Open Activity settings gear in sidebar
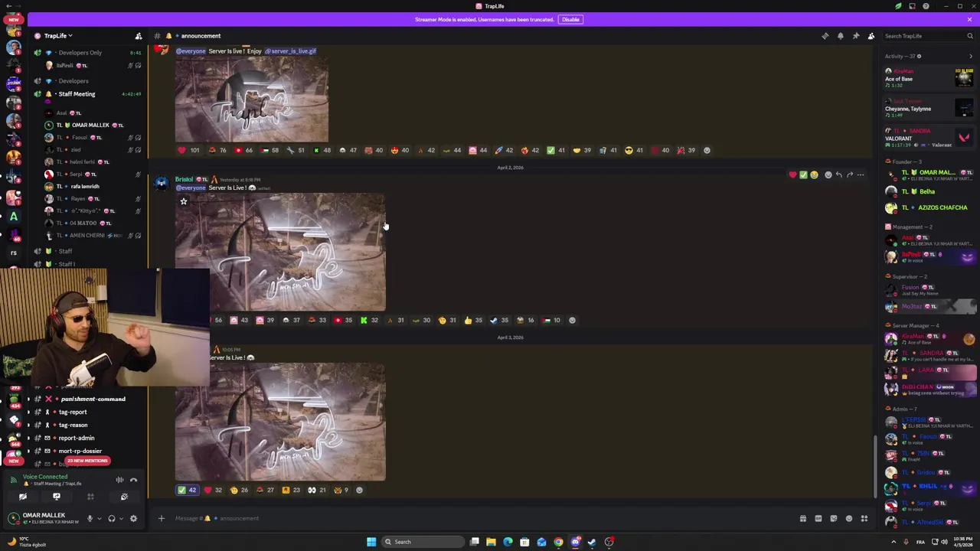 [919, 56]
